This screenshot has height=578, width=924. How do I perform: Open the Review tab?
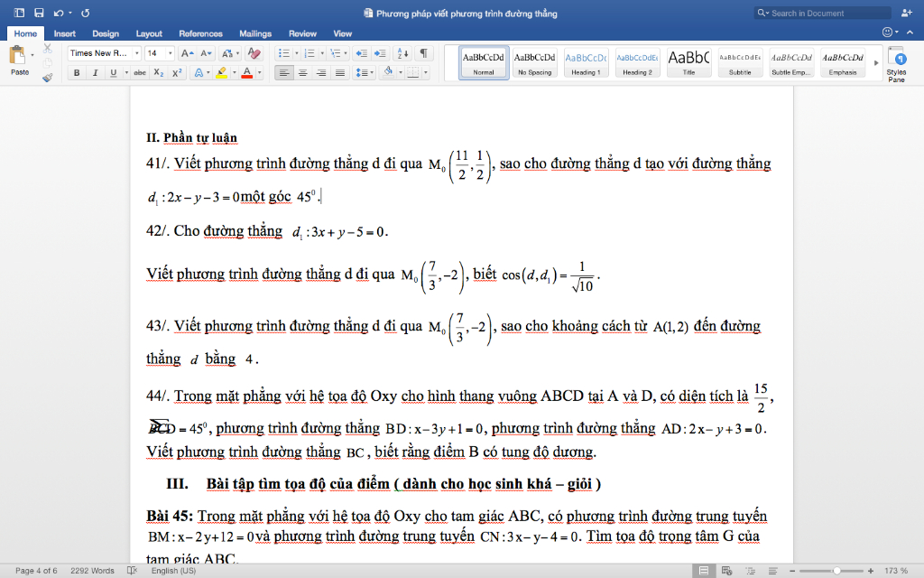[x=302, y=33]
